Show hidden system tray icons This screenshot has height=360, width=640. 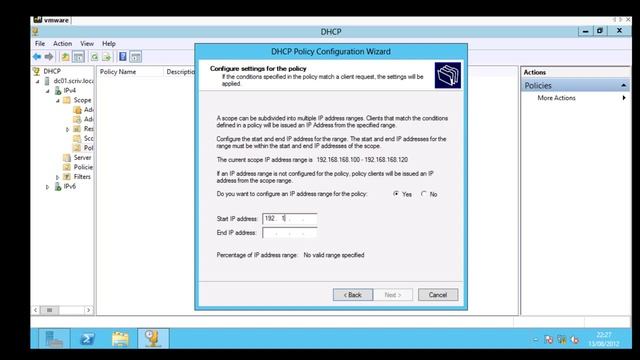(x=535, y=340)
